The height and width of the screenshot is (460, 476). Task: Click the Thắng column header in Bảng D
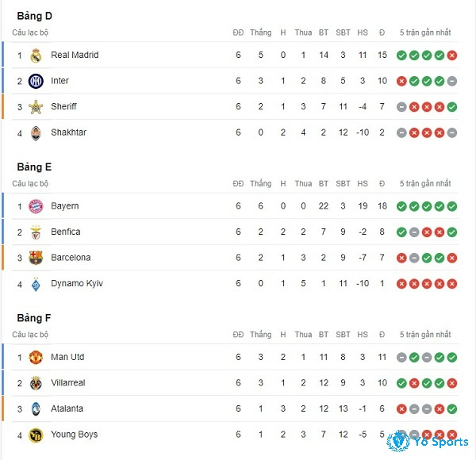(261, 33)
